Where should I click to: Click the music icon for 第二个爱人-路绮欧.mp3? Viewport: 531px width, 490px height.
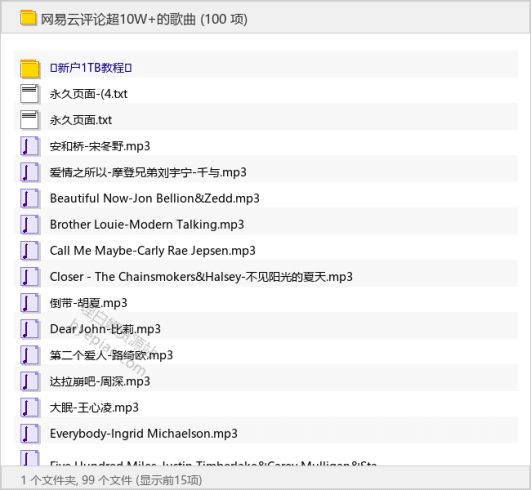click(x=30, y=355)
